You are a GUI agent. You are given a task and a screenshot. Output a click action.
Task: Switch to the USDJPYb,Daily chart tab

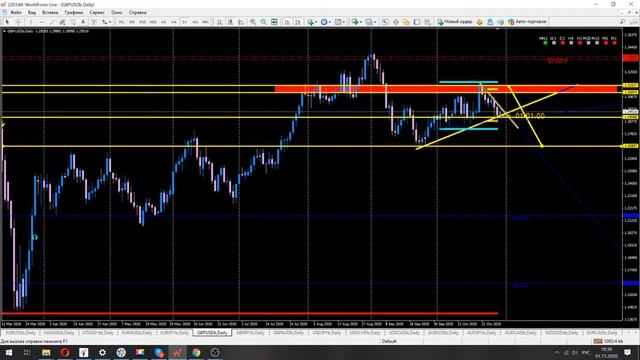(x=327, y=333)
